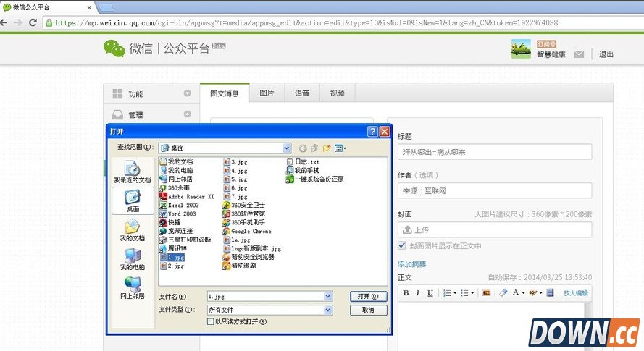Click the 微信公众平台 browser tab

tap(46, 7)
